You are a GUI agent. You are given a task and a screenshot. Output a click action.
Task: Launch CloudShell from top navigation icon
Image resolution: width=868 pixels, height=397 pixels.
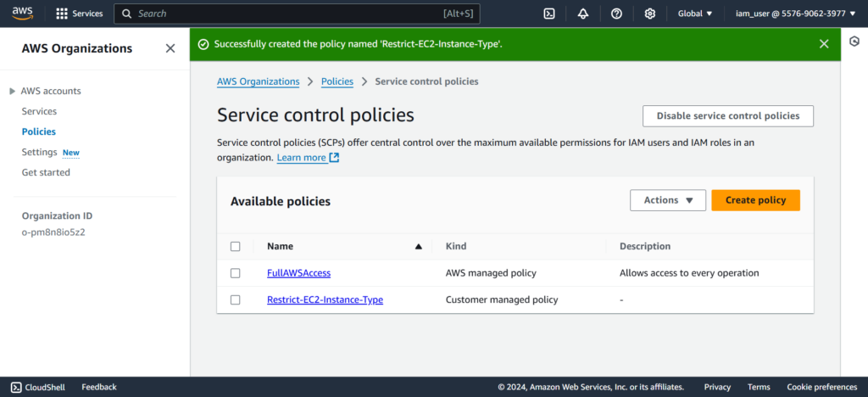pos(549,14)
